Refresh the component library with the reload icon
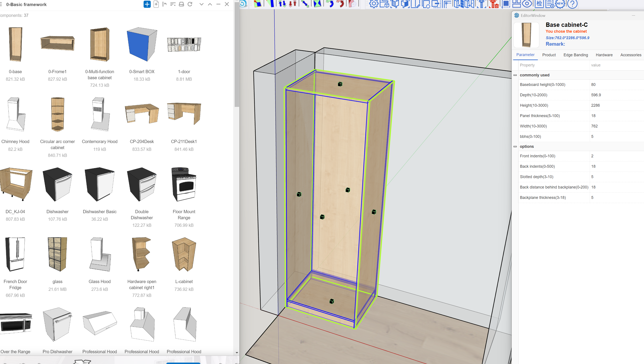The image size is (644, 364). click(190, 4)
